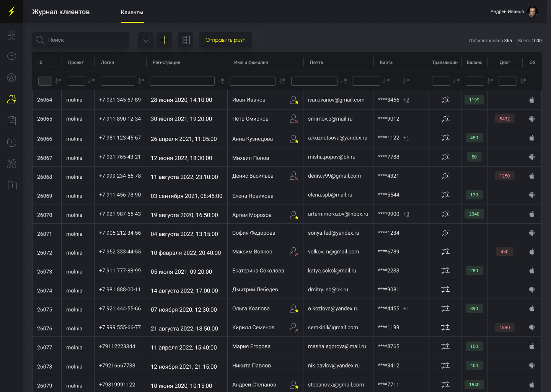Open filter options for Имя и фамилия column
This screenshot has height=392, width=551.
click(282, 81)
